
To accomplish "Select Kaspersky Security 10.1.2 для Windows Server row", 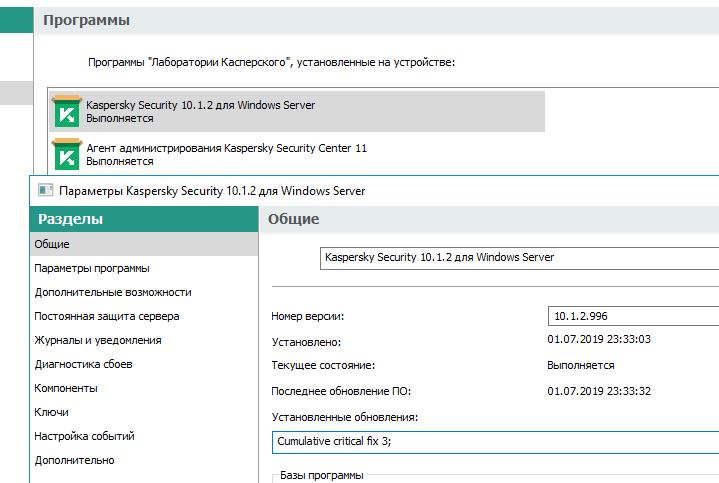I will tap(300, 111).
